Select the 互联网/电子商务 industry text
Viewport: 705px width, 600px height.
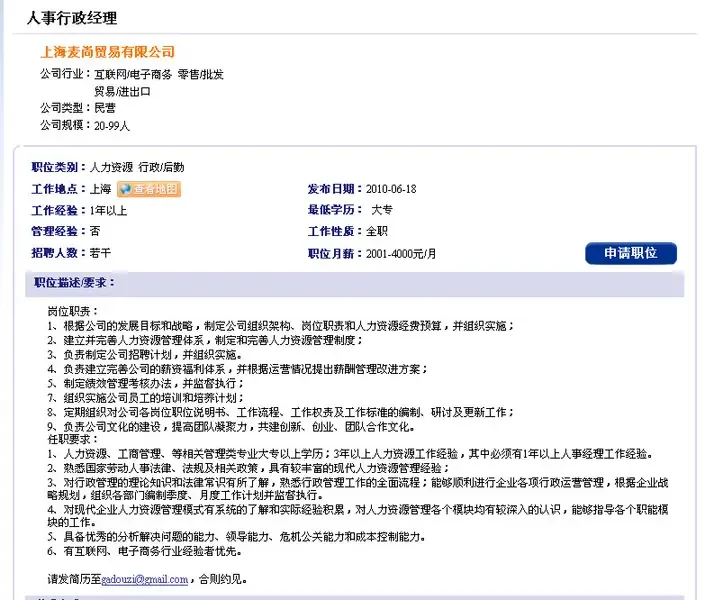coord(133,75)
